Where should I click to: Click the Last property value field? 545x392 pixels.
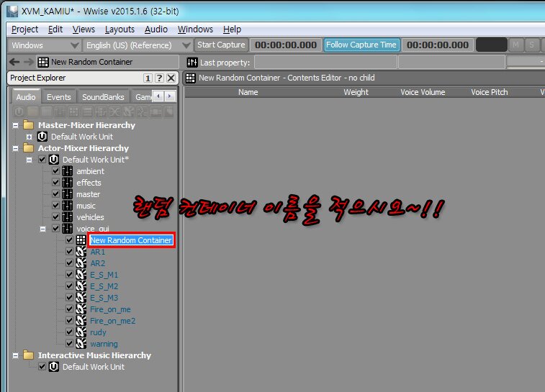click(x=325, y=62)
